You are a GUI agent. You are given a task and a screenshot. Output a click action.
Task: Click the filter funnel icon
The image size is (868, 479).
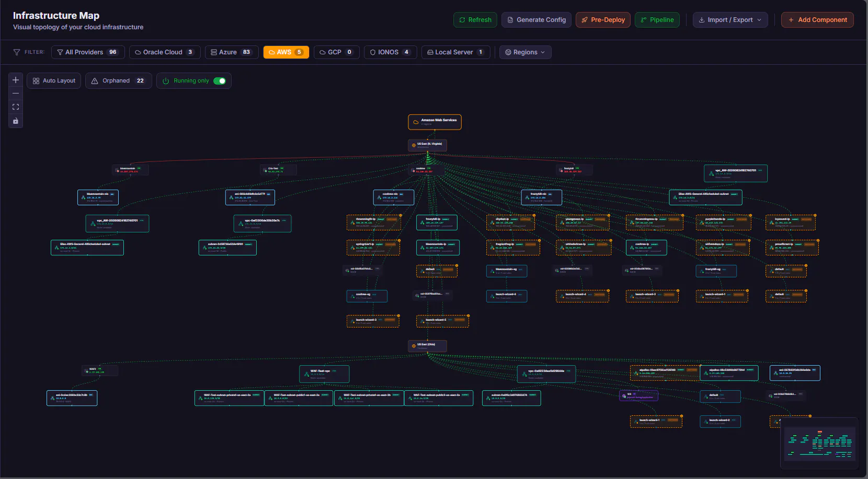pos(17,52)
